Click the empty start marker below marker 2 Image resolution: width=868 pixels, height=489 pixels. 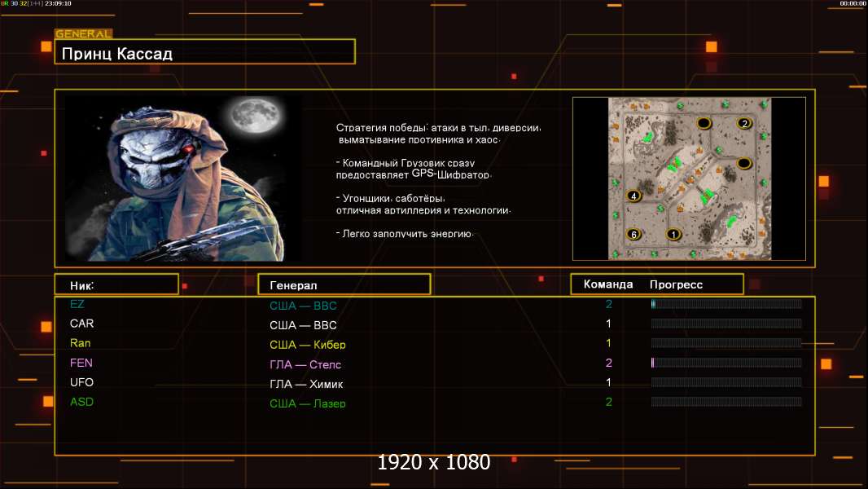(x=744, y=163)
